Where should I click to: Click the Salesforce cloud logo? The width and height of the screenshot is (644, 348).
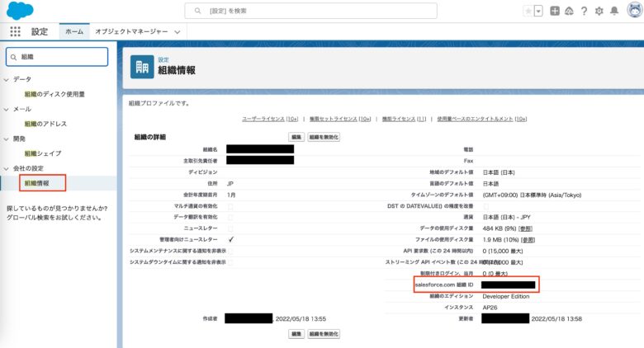(20, 10)
